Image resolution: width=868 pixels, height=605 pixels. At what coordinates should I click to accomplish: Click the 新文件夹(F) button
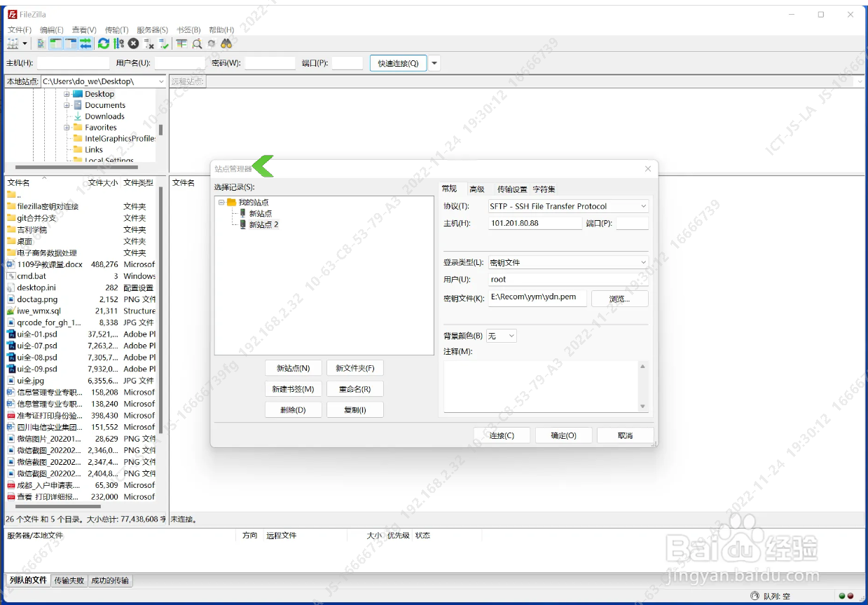(x=355, y=368)
